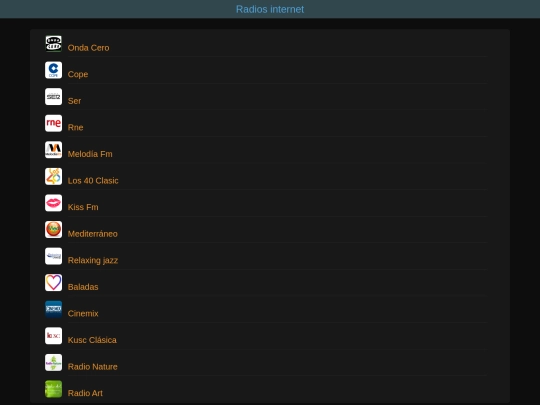Click the Rne station logo
Viewport: 540px width, 405px height.
tap(53, 123)
